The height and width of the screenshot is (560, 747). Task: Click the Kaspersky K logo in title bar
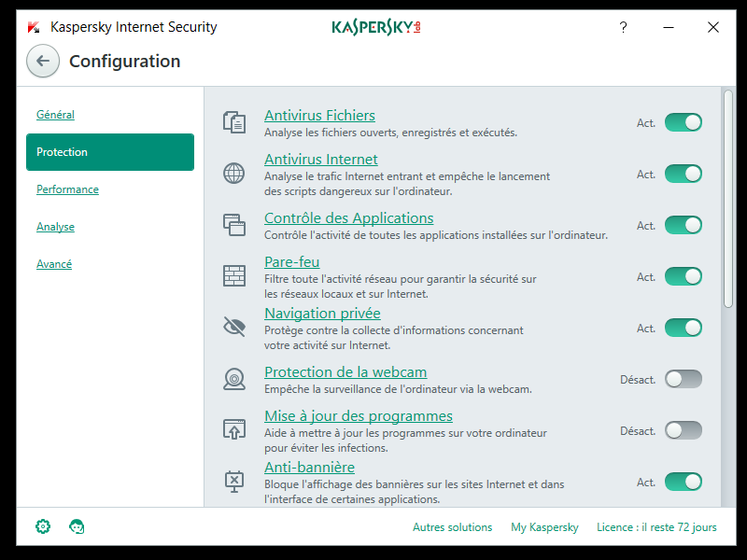[x=34, y=27]
